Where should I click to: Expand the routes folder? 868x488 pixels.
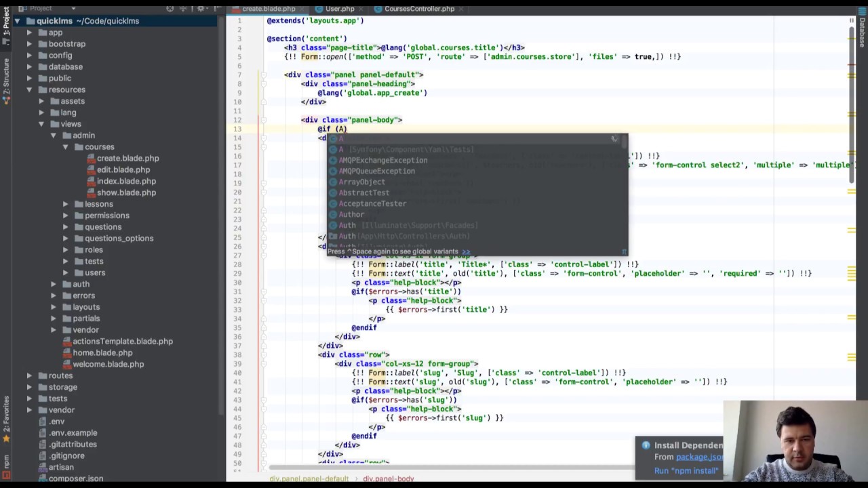29,375
